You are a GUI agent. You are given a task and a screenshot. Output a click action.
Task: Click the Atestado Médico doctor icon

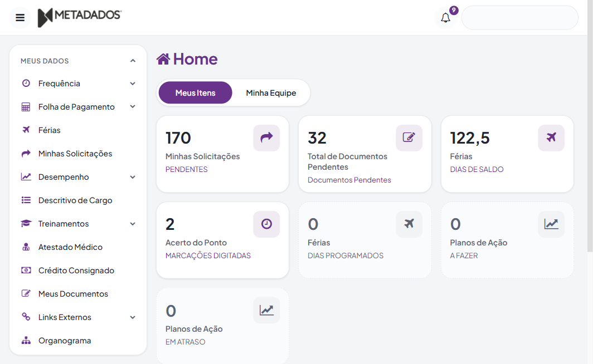[x=26, y=247]
